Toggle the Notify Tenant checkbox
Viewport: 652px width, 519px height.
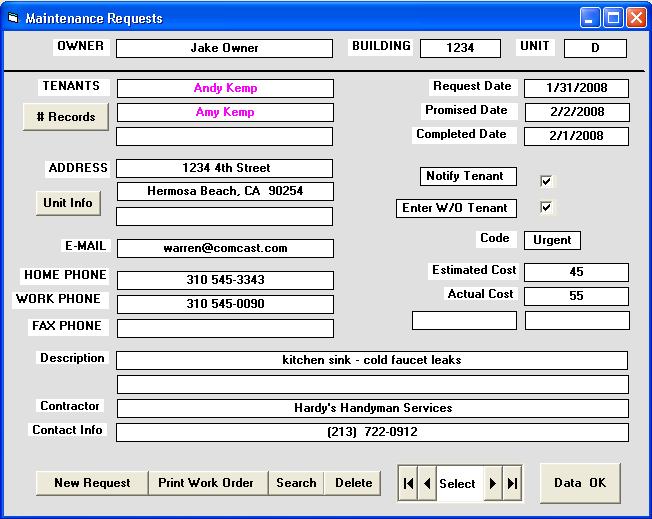tap(546, 181)
